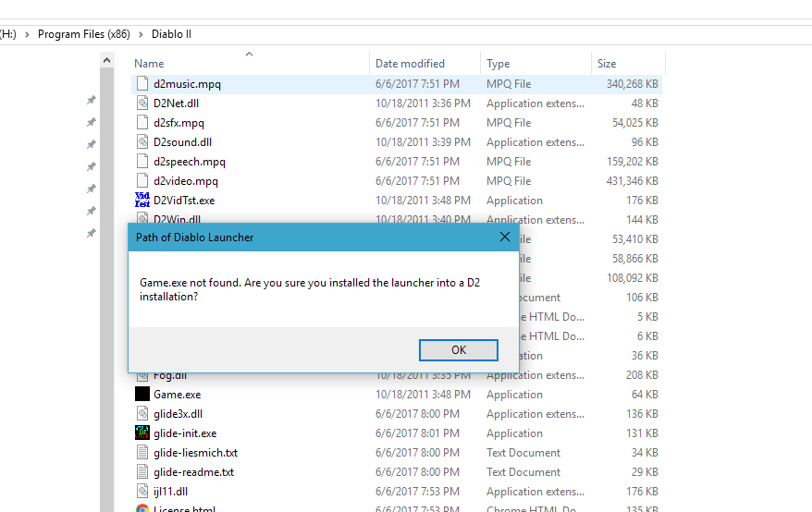This screenshot has height=512, width=812.
Task: Click the glide3x.dll file icon
Action: (x=142, y=414)
